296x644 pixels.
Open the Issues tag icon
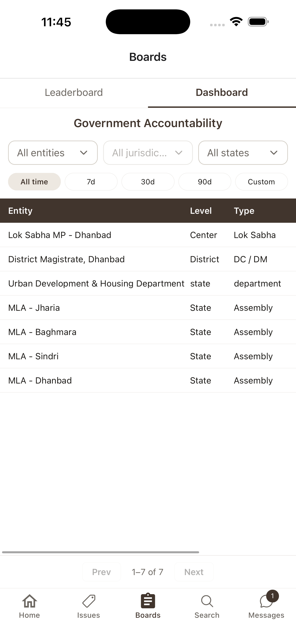pos(89,601)
